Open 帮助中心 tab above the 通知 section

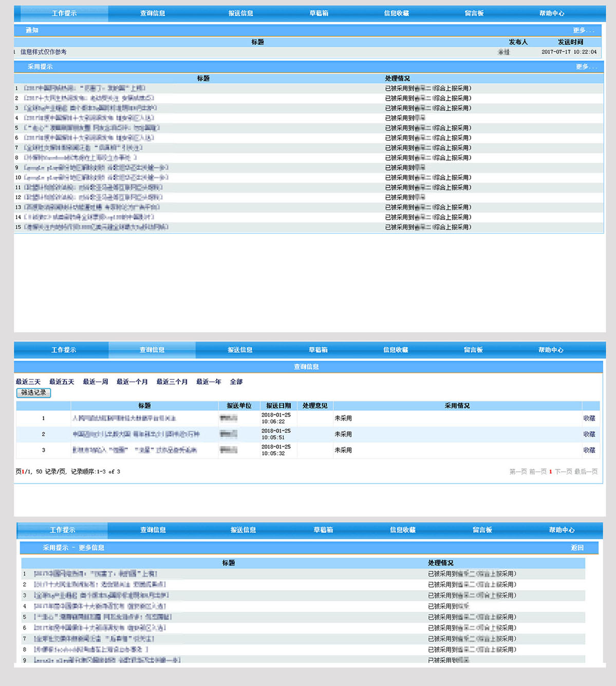tap(551, 13)
